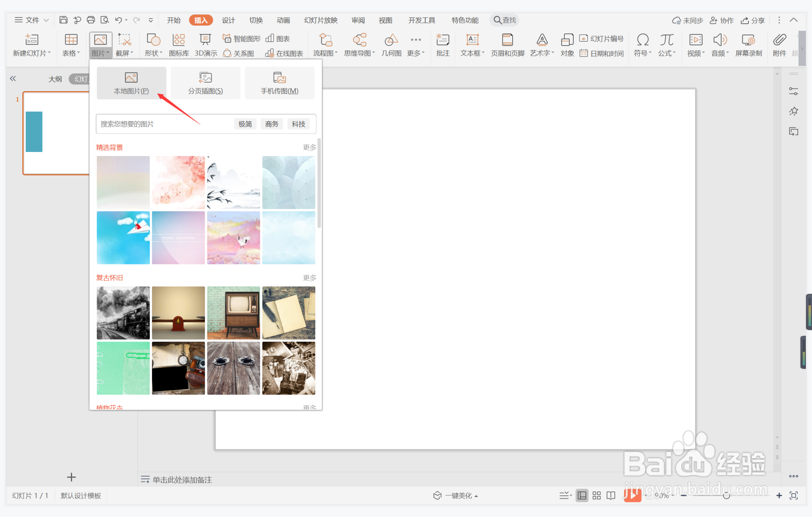Click the 附件 attachment paperclip icon
Image resolution: width=812 pixels, height=517 pixels.
(x=779, y=44)
